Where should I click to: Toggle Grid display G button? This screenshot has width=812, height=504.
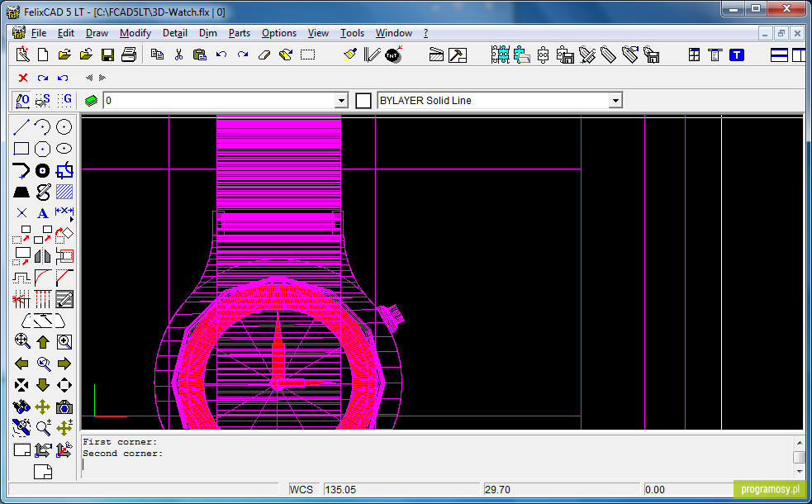[x=64, y=101]
